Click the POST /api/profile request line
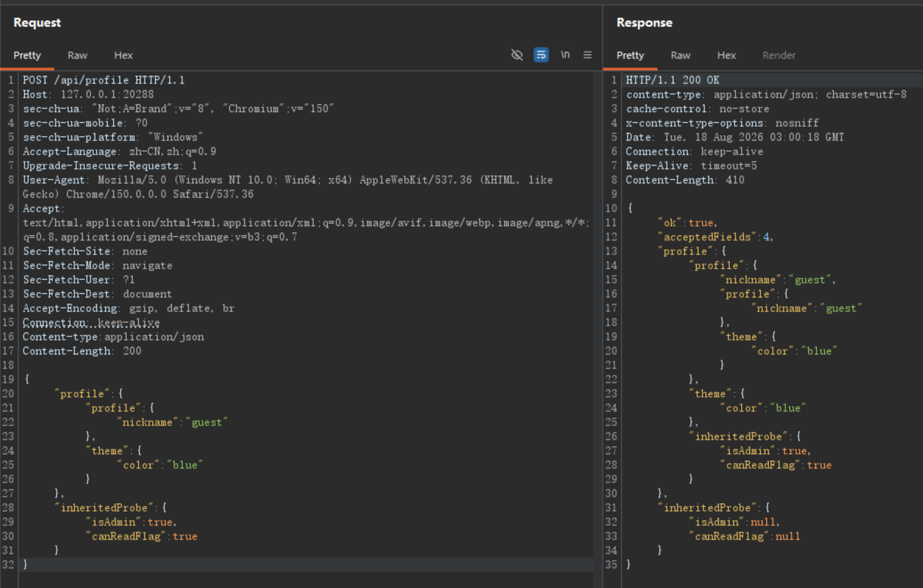 coord(104,80)
